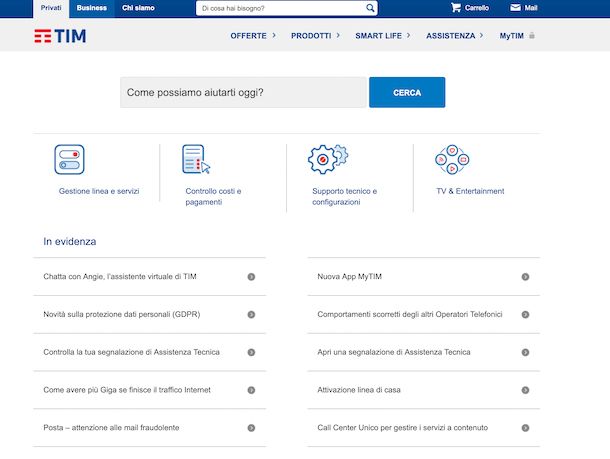
Task: Expand the ASSISTENZA menu chevron
Action: pos(481,35)
